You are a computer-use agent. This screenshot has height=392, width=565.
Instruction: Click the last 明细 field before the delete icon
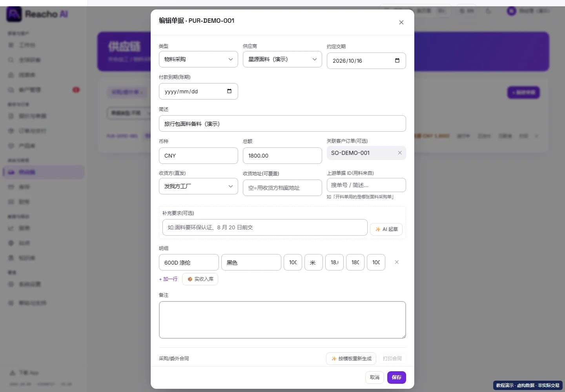(376, 262)
